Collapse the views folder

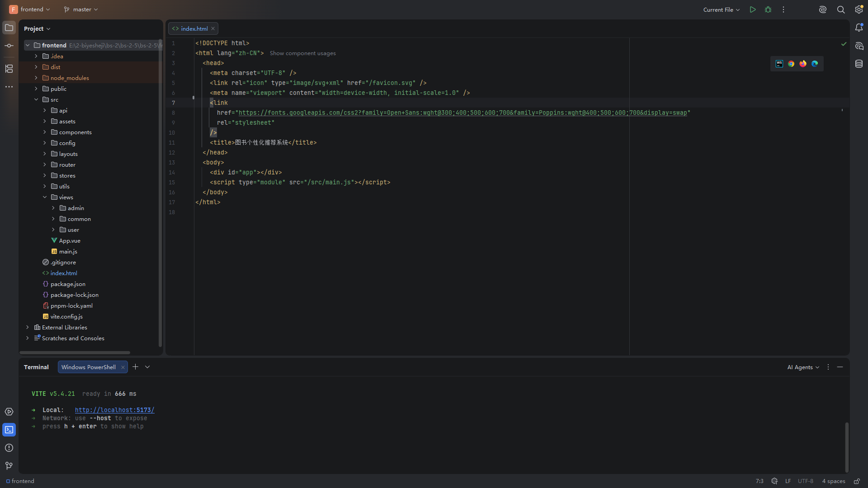point(45,197)
